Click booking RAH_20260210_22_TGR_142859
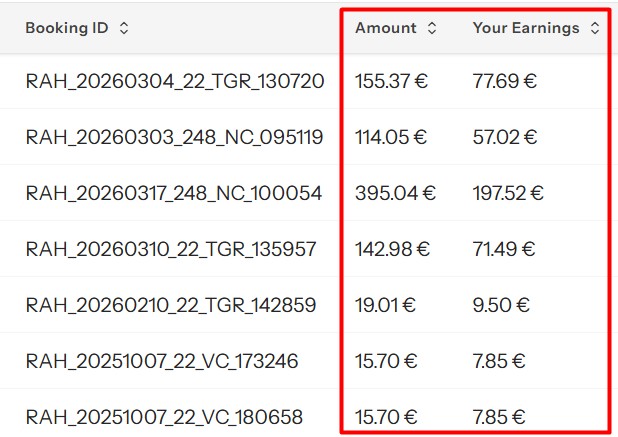 click(171, 305)
